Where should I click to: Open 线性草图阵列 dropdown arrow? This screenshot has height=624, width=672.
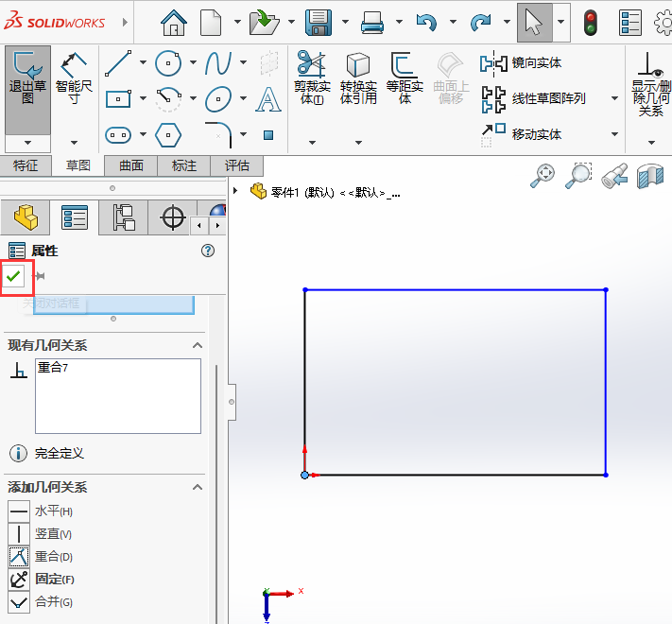click(614, 98)
